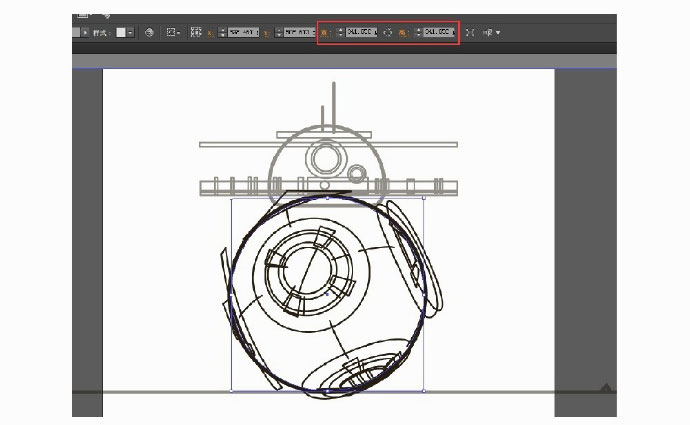Click the top-right bounding box handle of the circle

(x=424, y=198)
